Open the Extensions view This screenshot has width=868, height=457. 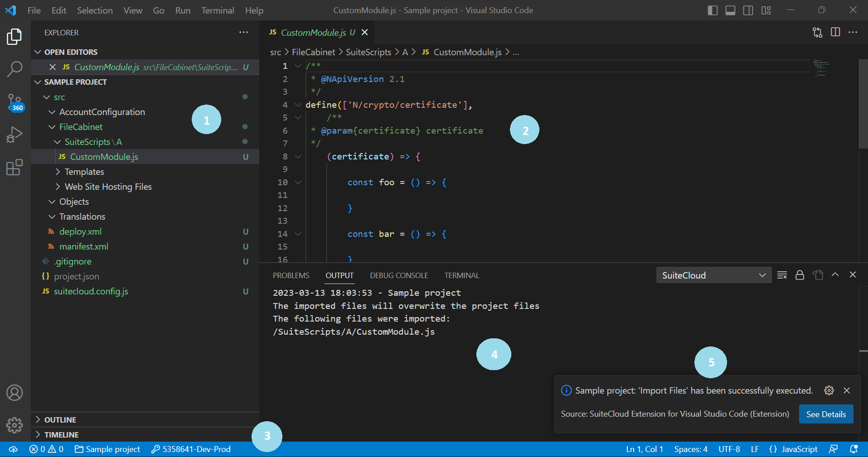(x=15, y=167)
